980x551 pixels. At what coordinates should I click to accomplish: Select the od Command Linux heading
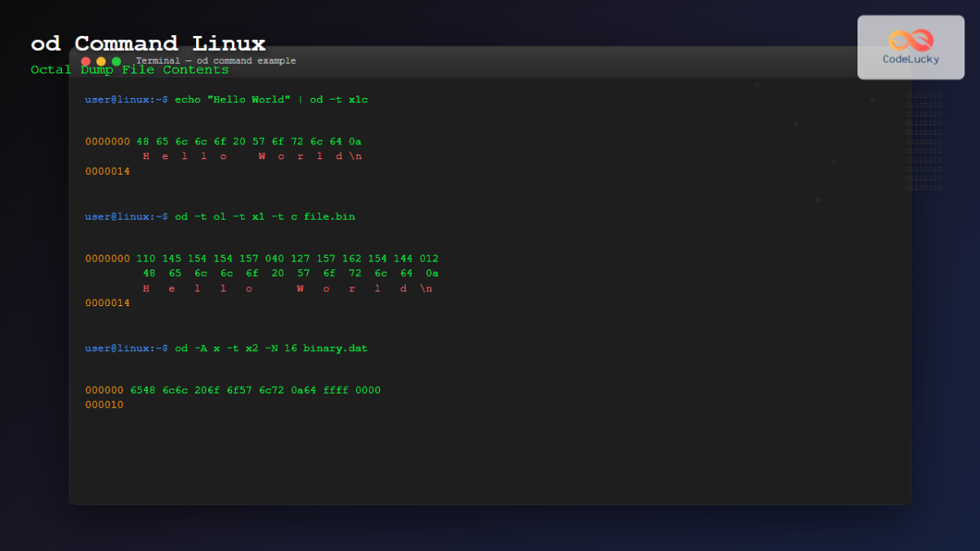tap(147, 43)
